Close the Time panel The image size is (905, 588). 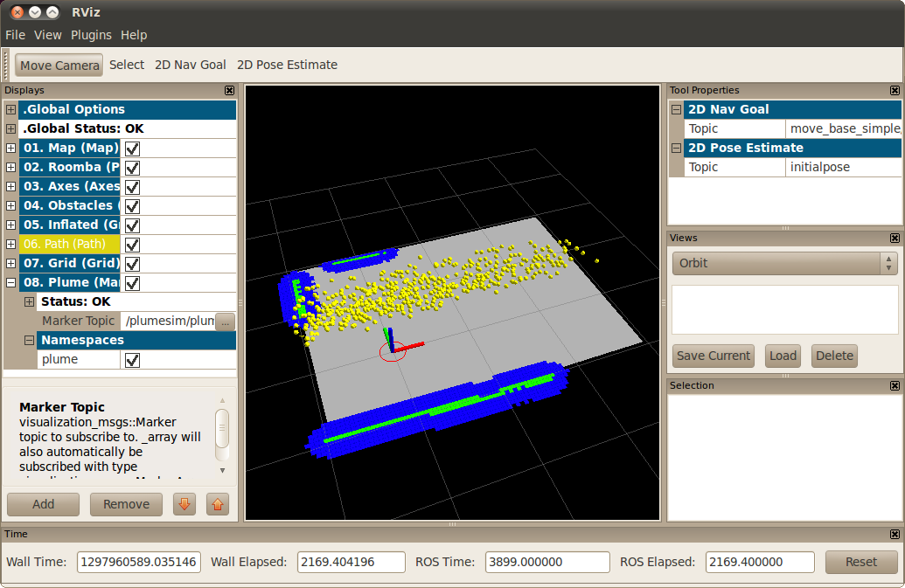895,534
